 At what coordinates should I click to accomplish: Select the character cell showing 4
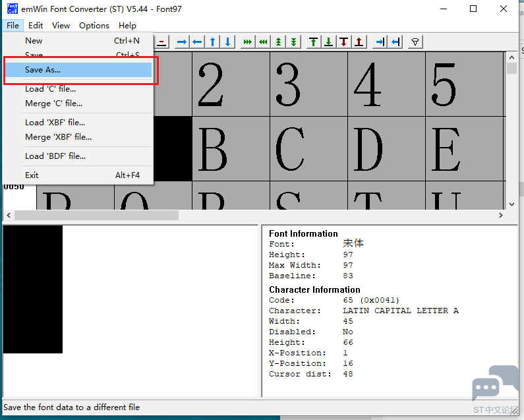[387, 84]
